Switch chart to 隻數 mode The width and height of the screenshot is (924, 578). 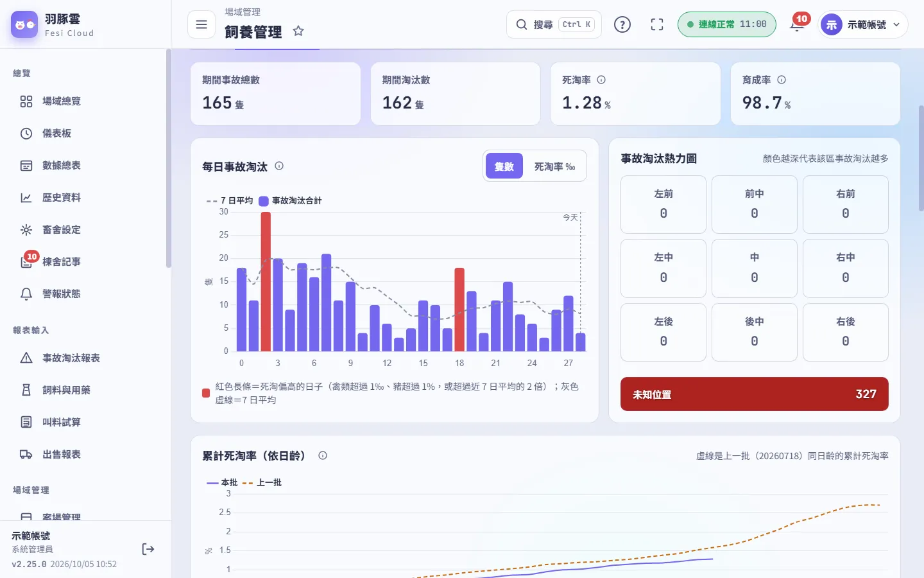pyautogui.click(x=504, y=166)
